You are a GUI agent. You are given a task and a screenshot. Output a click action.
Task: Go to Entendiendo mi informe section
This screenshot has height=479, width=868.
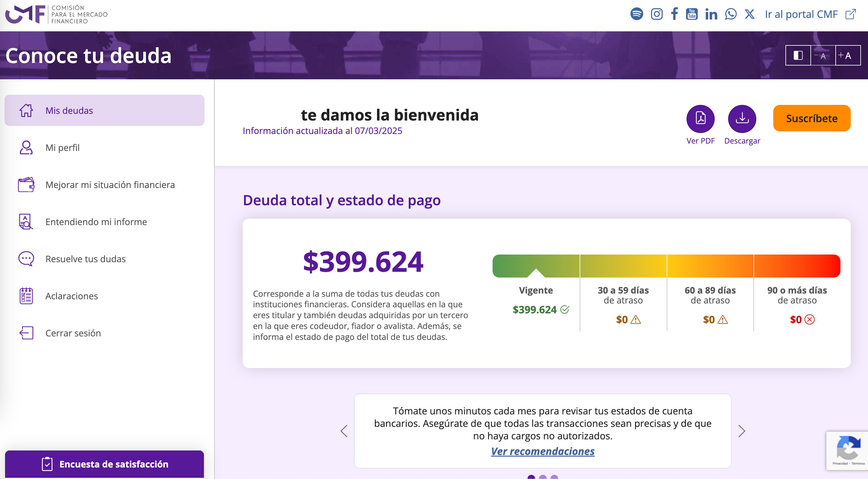96,222
